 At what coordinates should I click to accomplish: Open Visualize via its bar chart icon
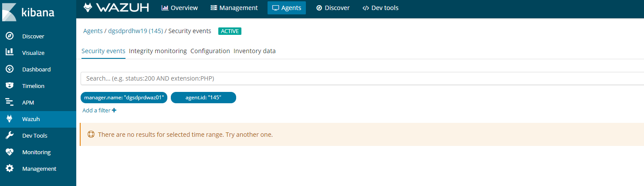point(9,52)
